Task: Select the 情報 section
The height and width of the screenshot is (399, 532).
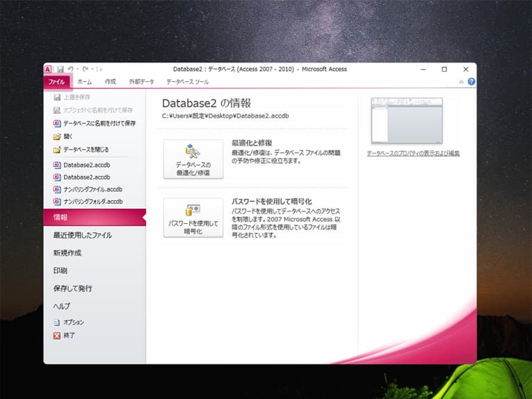Action: pos(95,218)
